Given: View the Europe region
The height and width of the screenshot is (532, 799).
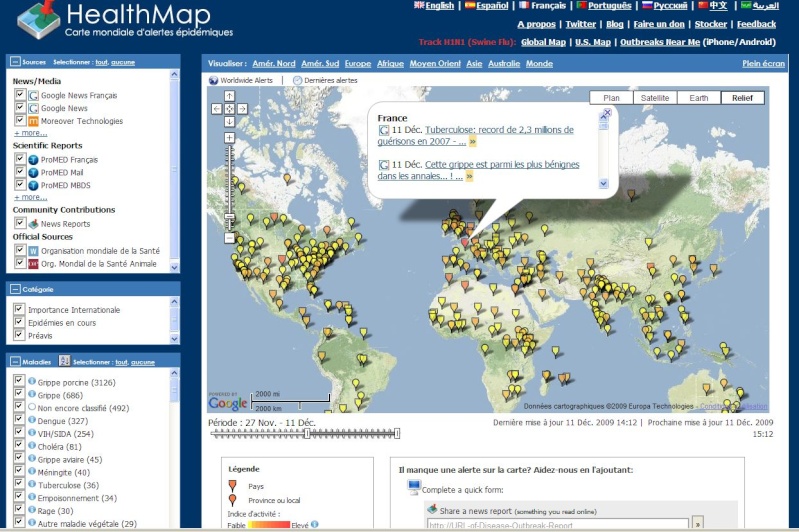Looking at the screenshot, I should coord(358,64).
